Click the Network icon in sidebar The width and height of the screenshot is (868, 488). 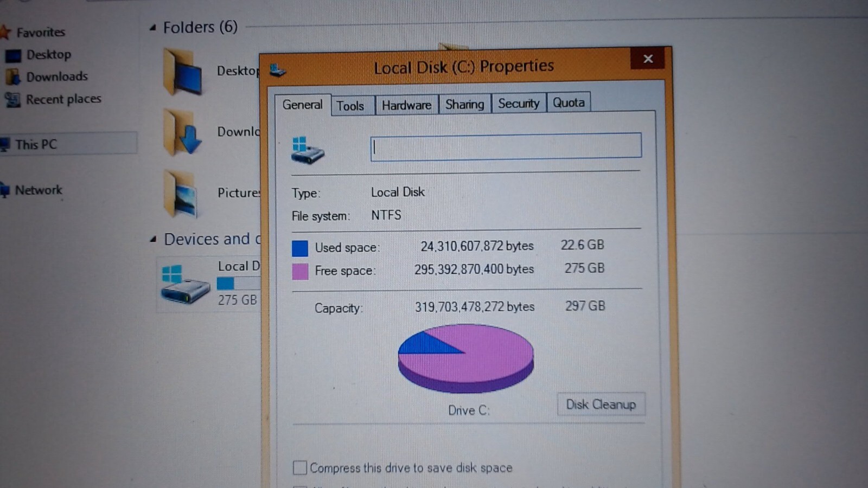[5, 190]
